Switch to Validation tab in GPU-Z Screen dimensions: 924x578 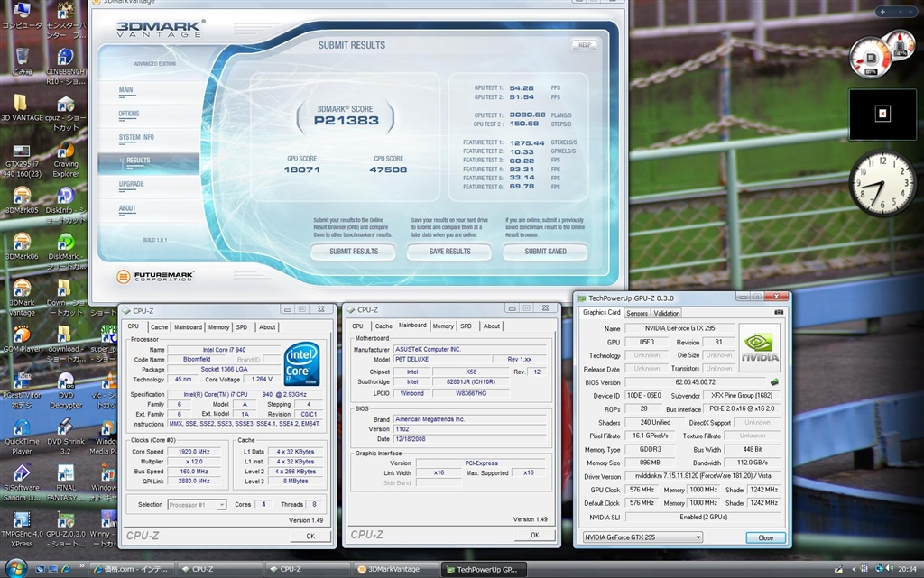point(667,313)
